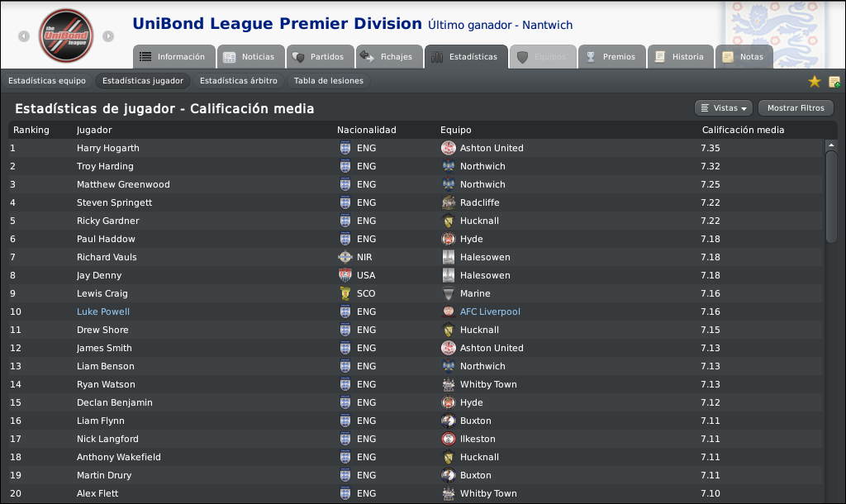Screen dimensions: 846x504
Task: Click the USA flag next to Jay Denny
Action: point(345,275)
